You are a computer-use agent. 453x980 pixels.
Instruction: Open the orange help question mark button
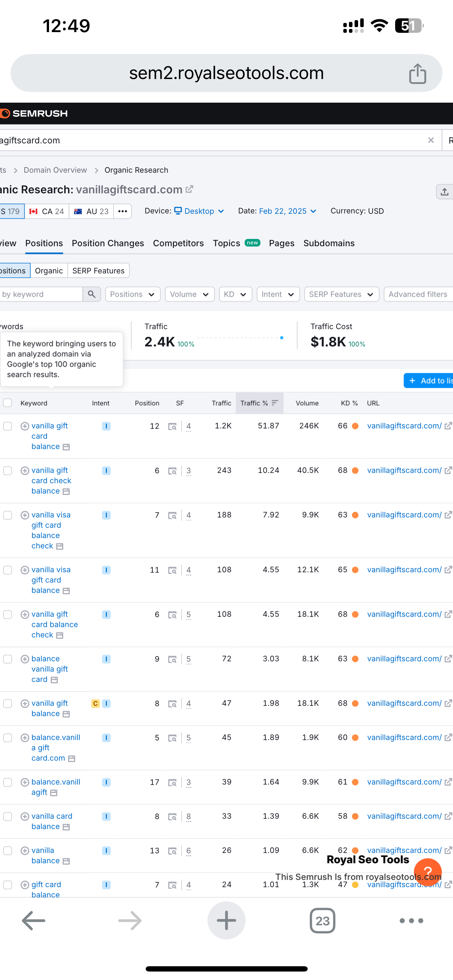[428, 872]
